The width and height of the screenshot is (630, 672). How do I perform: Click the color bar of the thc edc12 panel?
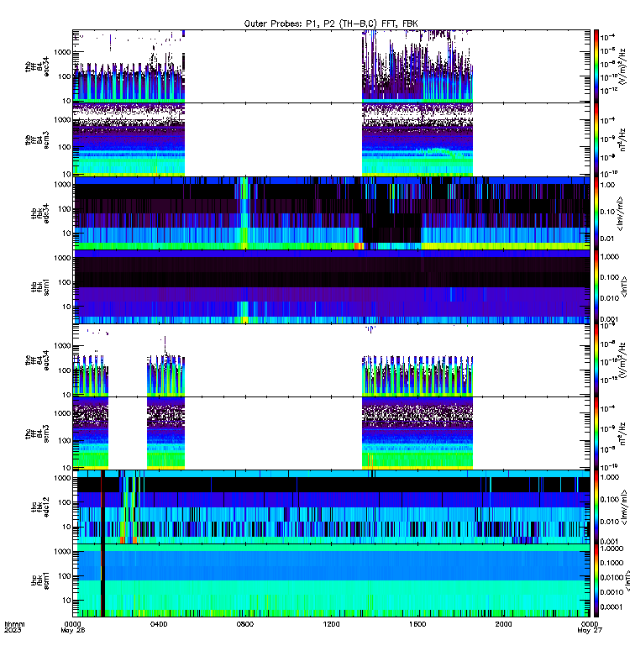(596, 507)
